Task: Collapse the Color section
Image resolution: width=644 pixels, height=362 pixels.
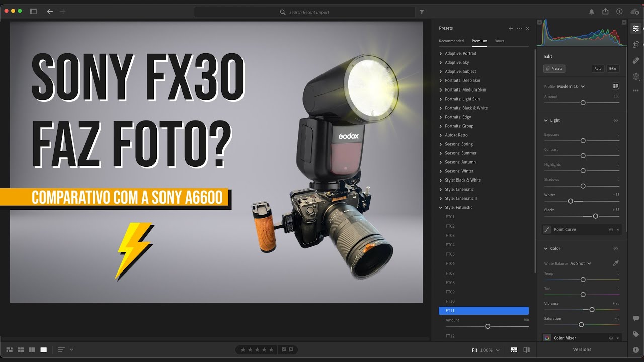Action: click(x=546, y=249)
